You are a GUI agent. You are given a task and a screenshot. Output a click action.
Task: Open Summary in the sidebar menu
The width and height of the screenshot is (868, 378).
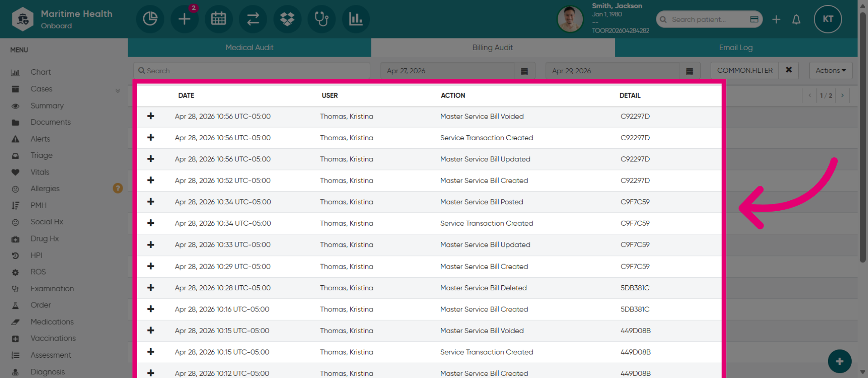coord(47,106)
